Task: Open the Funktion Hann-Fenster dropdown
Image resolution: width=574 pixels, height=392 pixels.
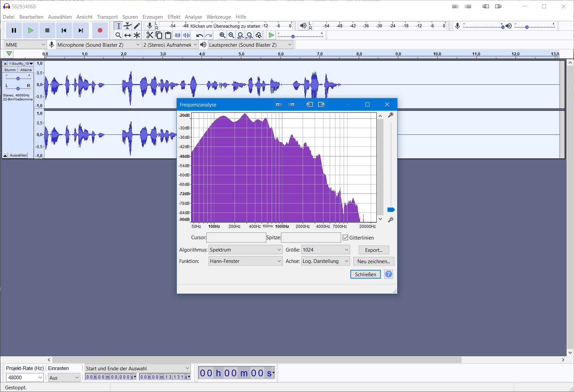Action: [246, 261]
